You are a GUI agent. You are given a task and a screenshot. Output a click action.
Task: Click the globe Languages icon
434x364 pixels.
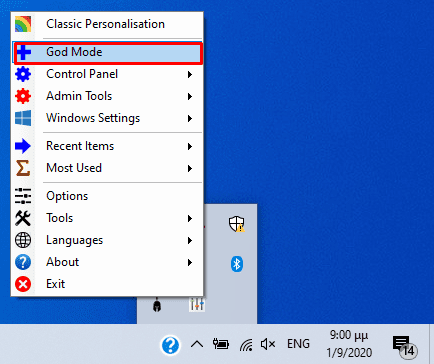(x=23, y=240)
